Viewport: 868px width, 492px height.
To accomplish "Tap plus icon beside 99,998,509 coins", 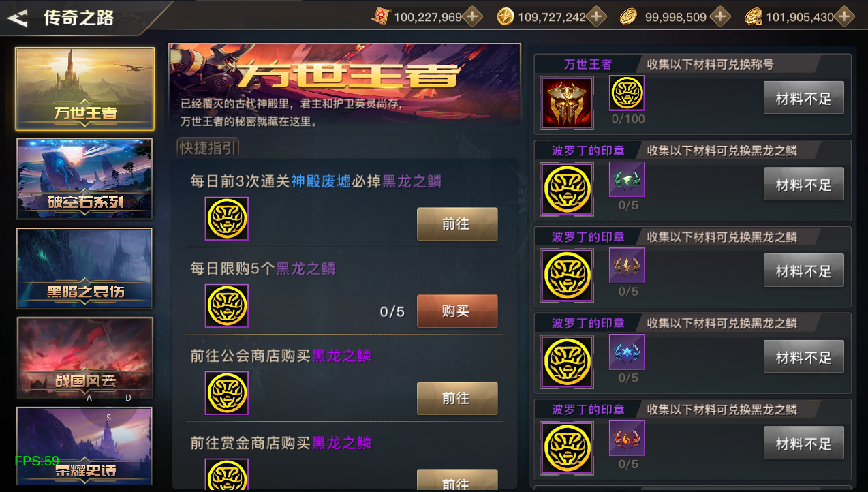I will tap(720, 17).
